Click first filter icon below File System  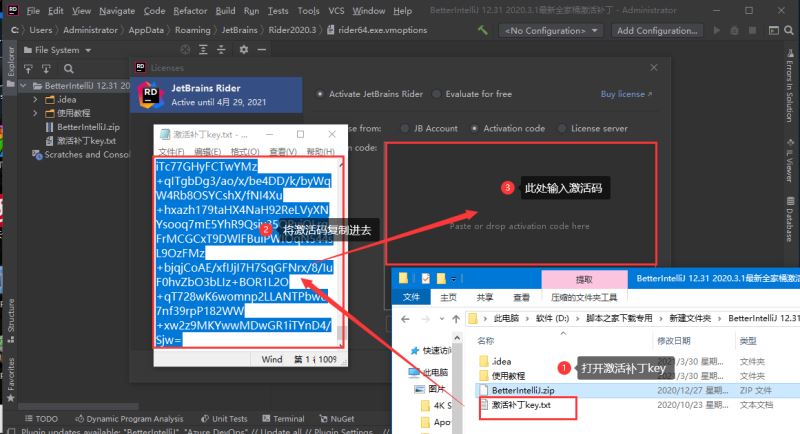coord(28,68)
